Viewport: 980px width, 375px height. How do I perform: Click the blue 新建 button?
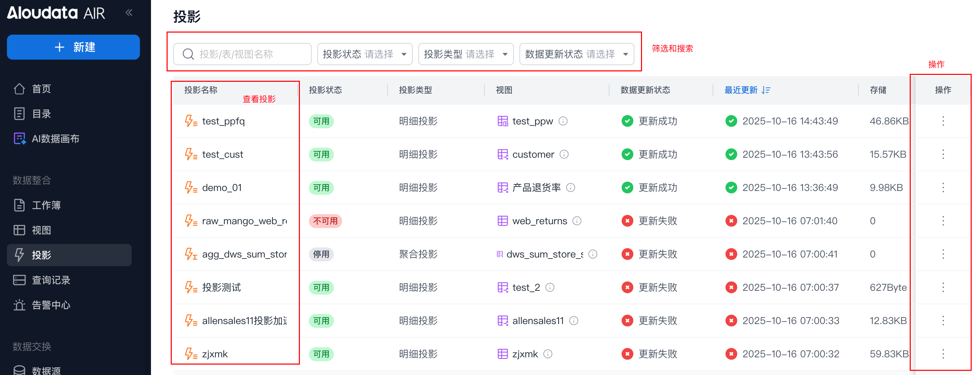pyautogui.click(x=73, y=47)
